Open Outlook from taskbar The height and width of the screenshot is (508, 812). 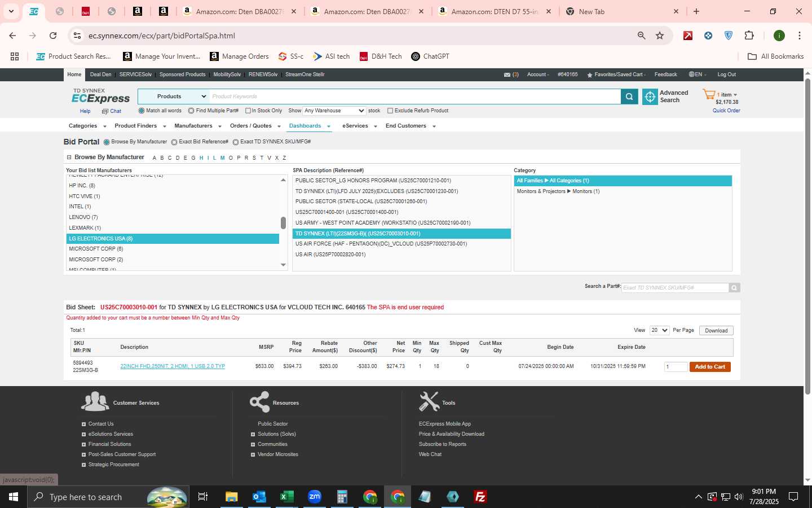coord(259,497)
